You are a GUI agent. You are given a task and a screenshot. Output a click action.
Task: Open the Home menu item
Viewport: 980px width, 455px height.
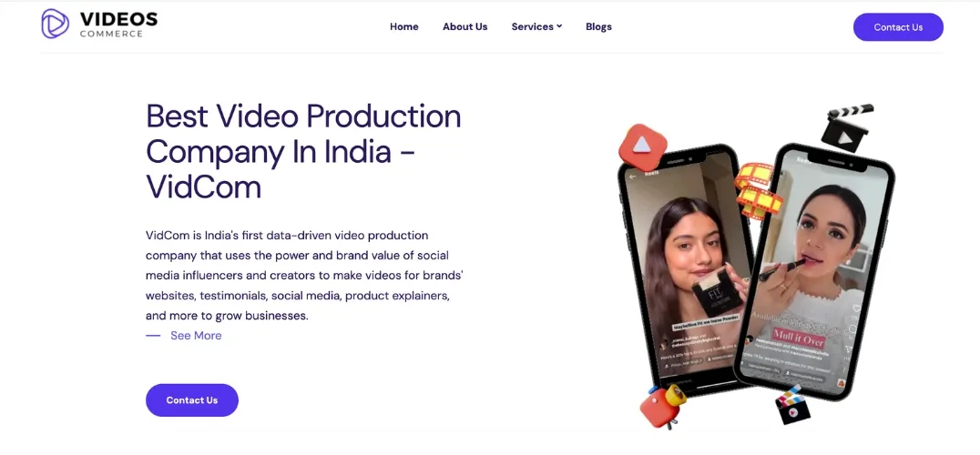403,26
